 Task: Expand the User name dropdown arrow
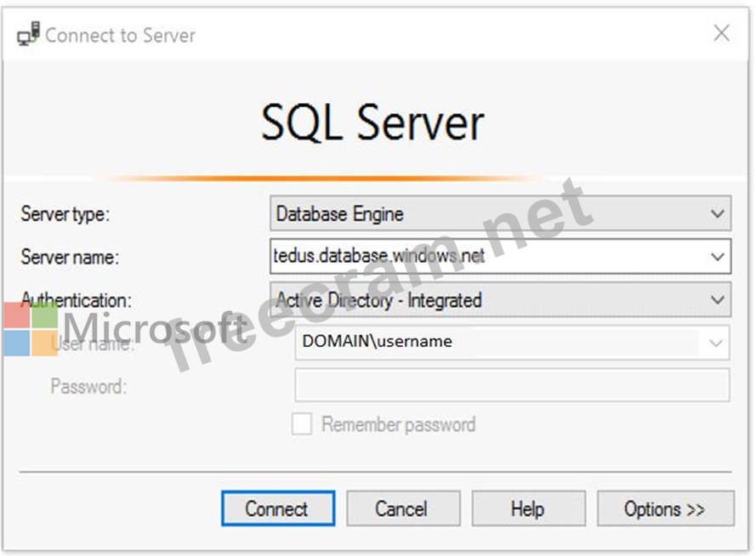tap(716, 343)
